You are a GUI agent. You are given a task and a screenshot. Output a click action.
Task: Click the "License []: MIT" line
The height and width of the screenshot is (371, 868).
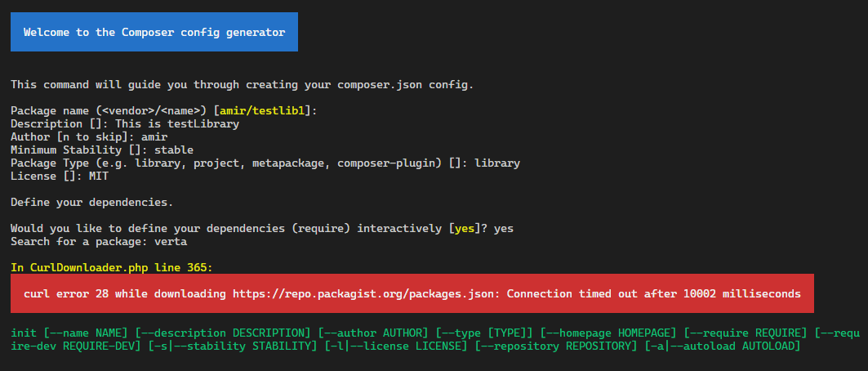coord(60,177)
